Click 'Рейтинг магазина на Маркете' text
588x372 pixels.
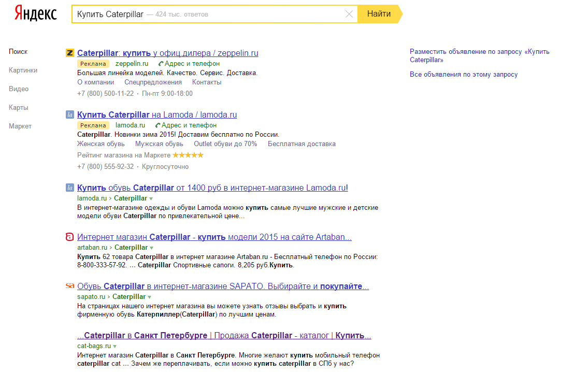point(124,155)
